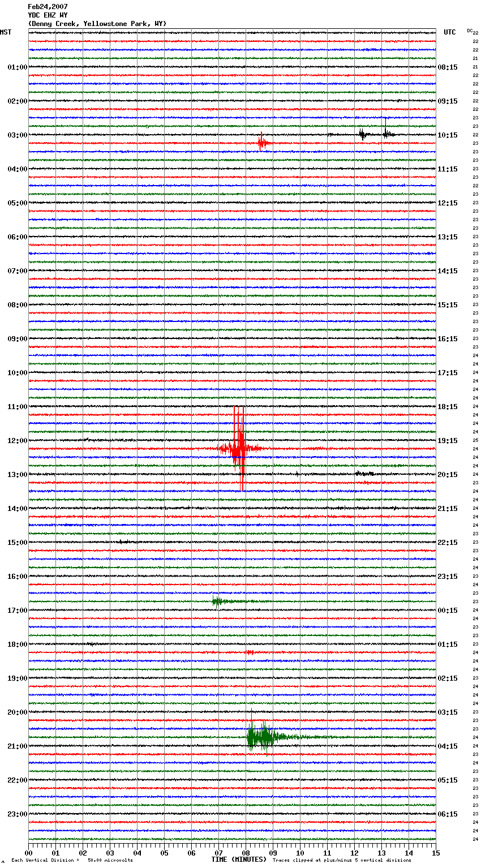Screen dimensions: 481x868
Task: Select the station code 'YDC EHZ WY'
Action: [48, 15]
